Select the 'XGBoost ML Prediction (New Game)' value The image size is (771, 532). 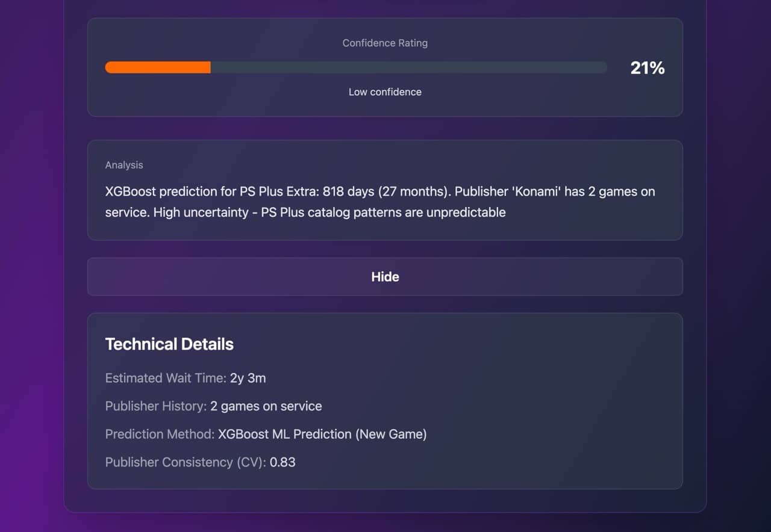point(323,434)
